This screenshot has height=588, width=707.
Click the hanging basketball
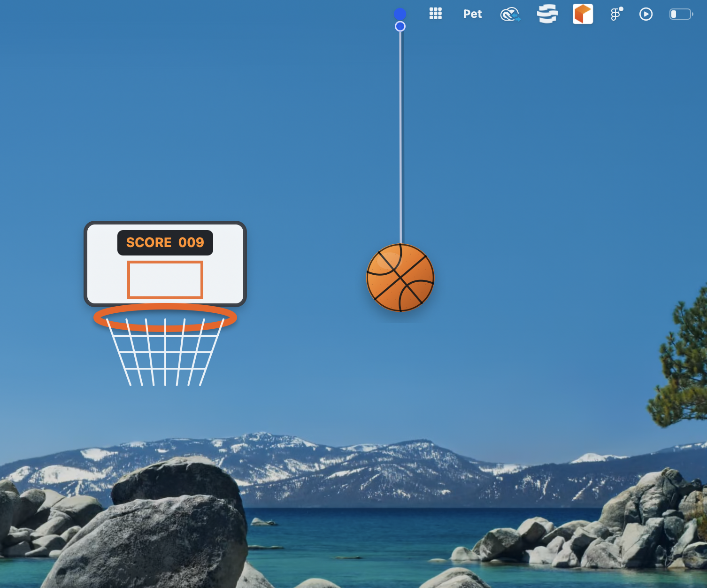(x=400, y=278)
